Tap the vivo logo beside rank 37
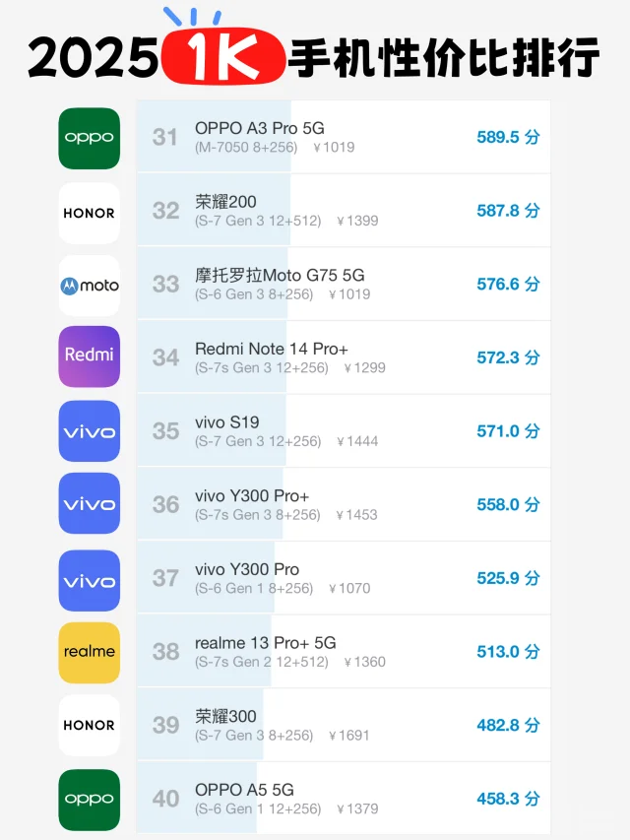630x840 pixels. (89, 580)
